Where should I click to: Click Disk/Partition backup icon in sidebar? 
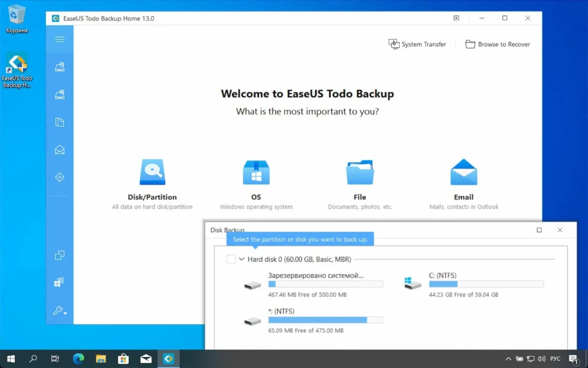[x=60, y=67]
